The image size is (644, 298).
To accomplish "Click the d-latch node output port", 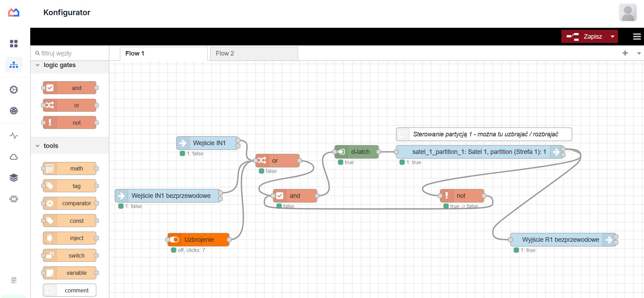I will (379, 152).
